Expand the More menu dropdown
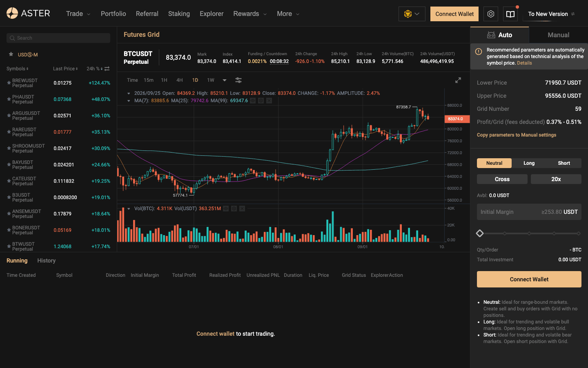Image resolution: width=588 pixels, height=368 pixels. (x=288, y=14)
